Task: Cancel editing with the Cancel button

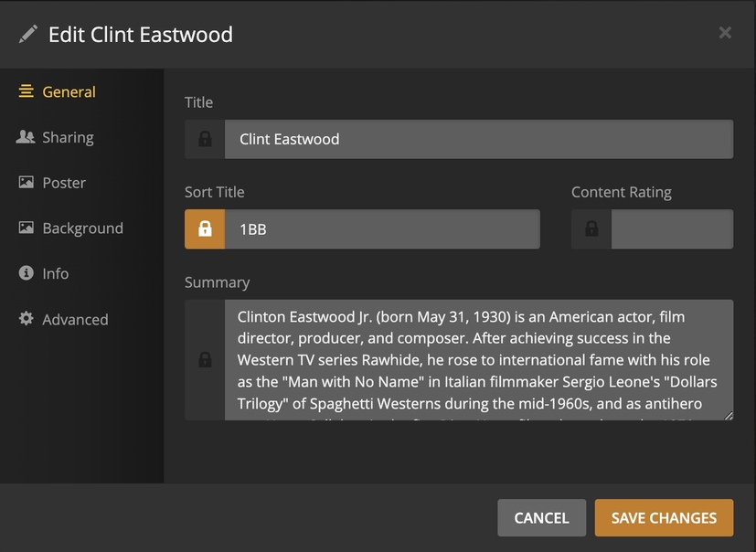Action: (541, 517)
